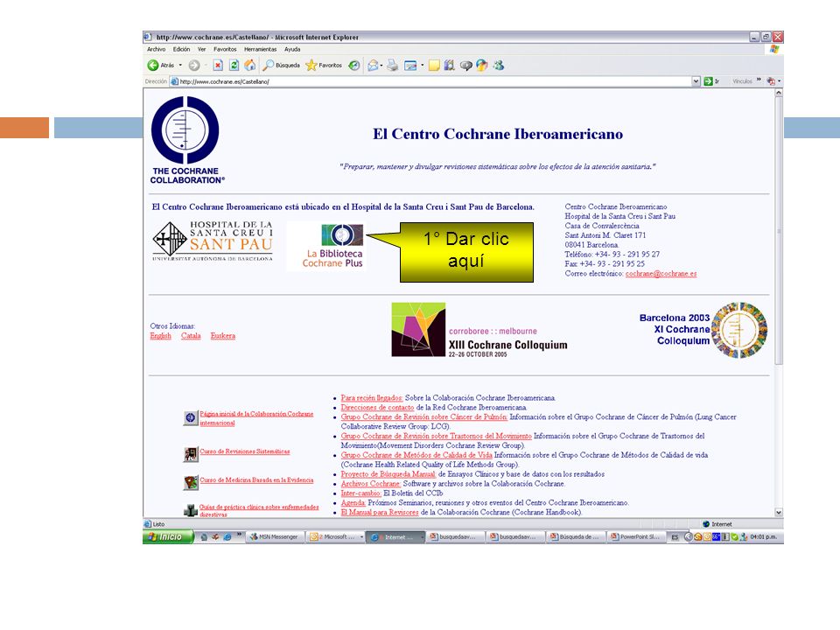The height and width of the screenshot is (630, 840).
Task: Click the colorful globe icon beside the speech bubble
Action: click(x=482, y=66)
